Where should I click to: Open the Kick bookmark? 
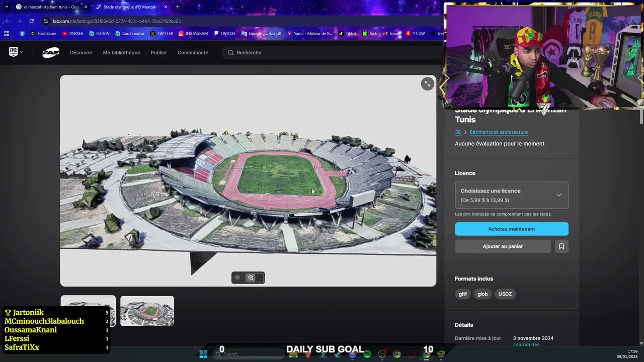click(370, 34)
